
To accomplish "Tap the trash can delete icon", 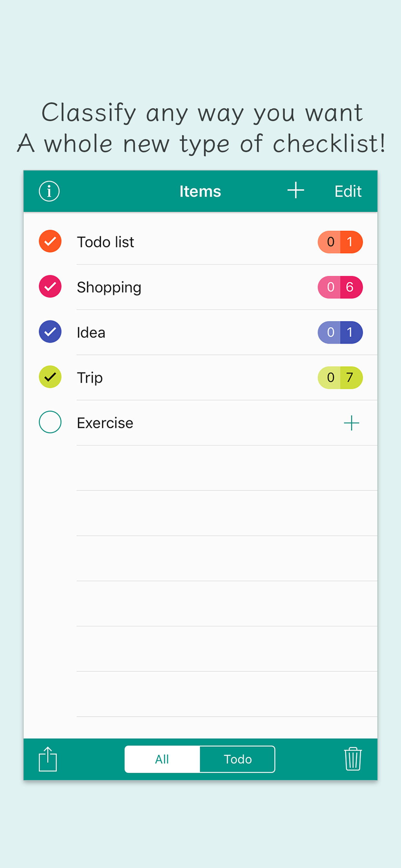I will [x=353, y=759].
